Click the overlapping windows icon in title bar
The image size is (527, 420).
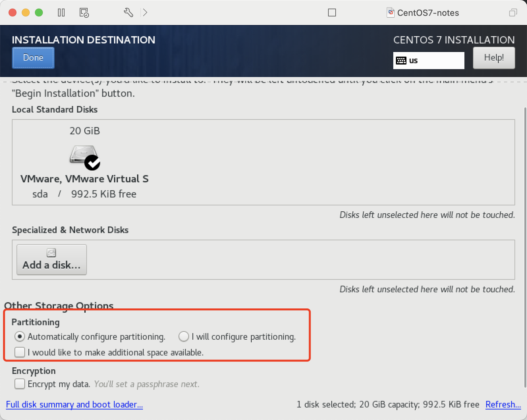(513, 13)
